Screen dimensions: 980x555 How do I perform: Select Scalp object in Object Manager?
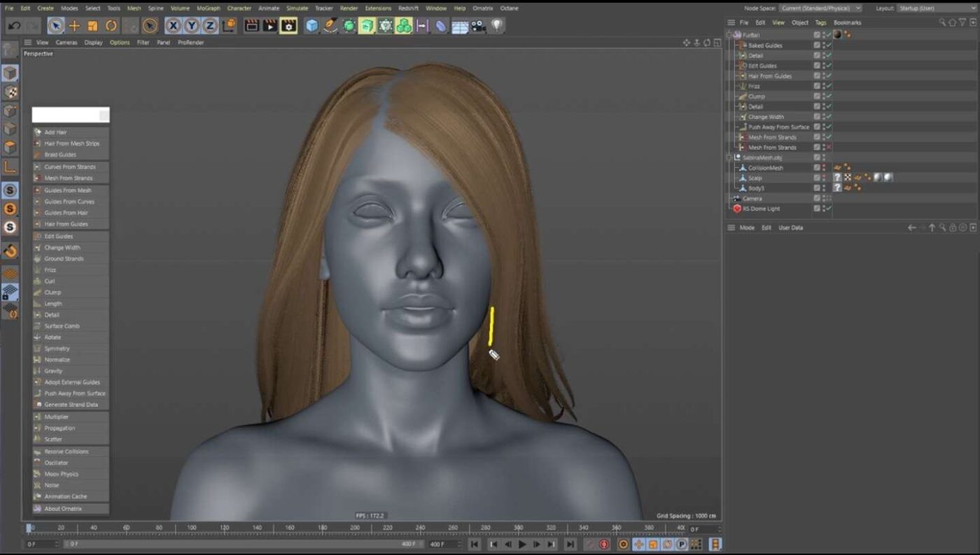coord(755,178)
